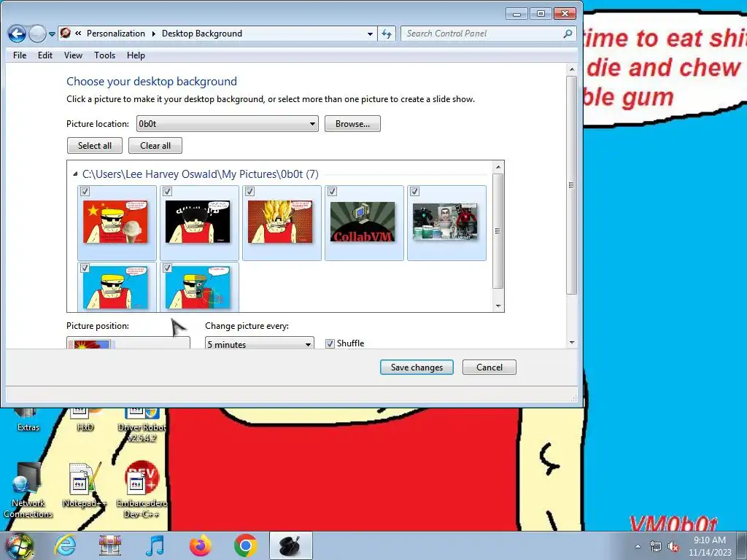Click the greyed Forward arrow button
747x560 pixels.
(x=37, y=34)
